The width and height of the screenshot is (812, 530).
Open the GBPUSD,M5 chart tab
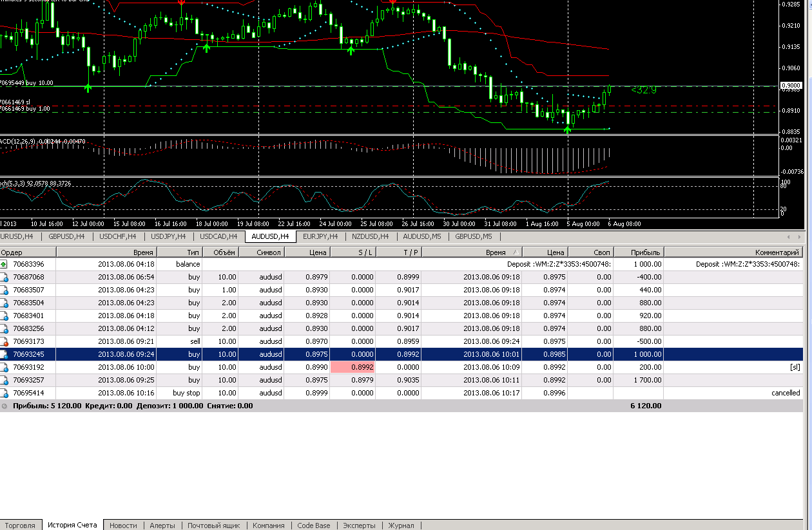tap(473, 236)
